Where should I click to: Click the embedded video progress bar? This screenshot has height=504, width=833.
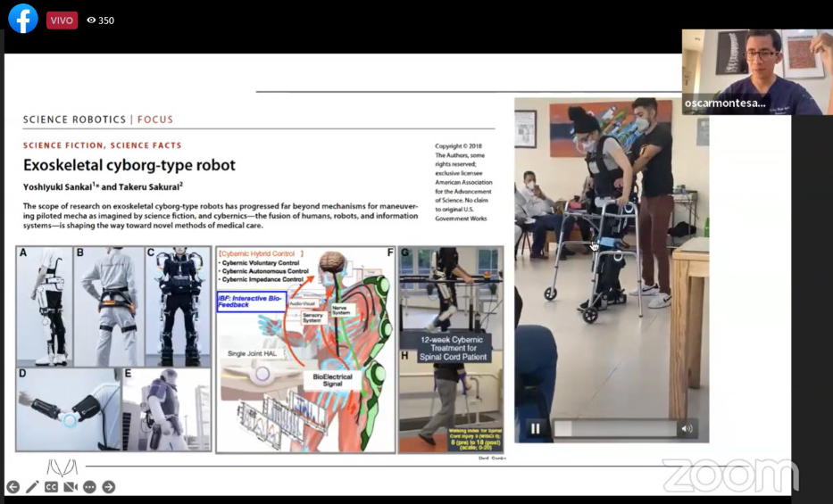click(615, 428)
